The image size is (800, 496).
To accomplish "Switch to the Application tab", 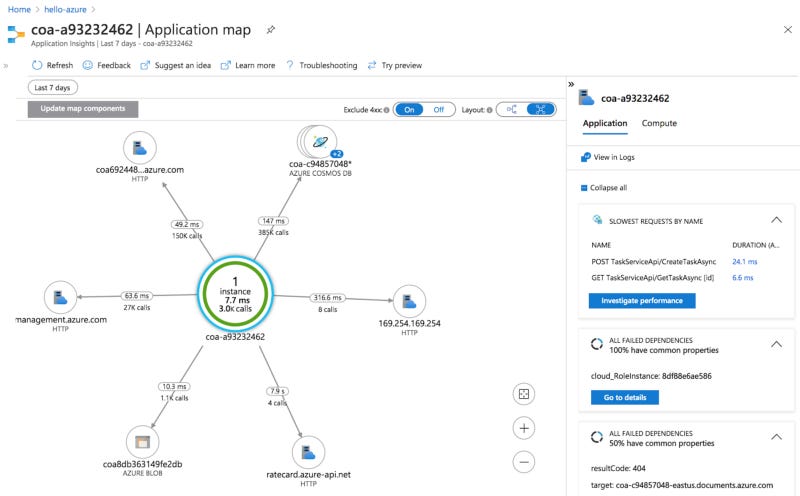I will [x=605, y=123].
